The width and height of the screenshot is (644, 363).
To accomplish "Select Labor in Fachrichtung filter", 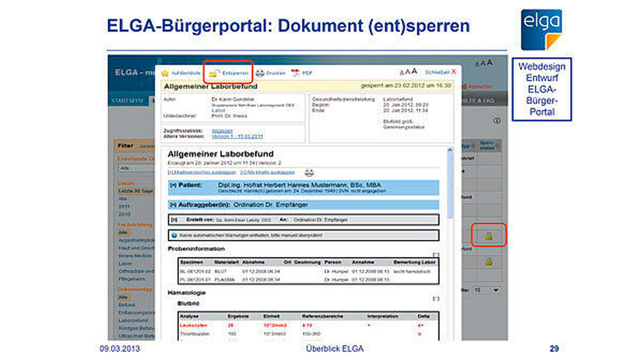I will point(125,263).
